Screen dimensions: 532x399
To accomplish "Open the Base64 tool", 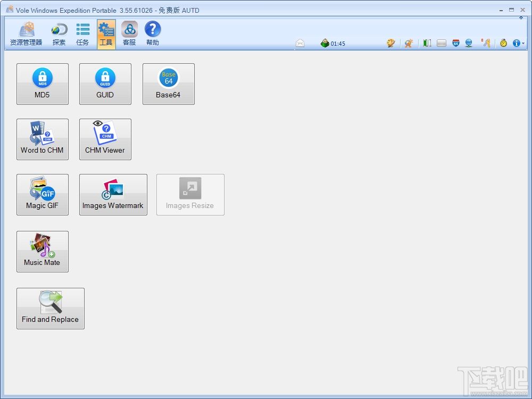I will click(x=169, y=84).
